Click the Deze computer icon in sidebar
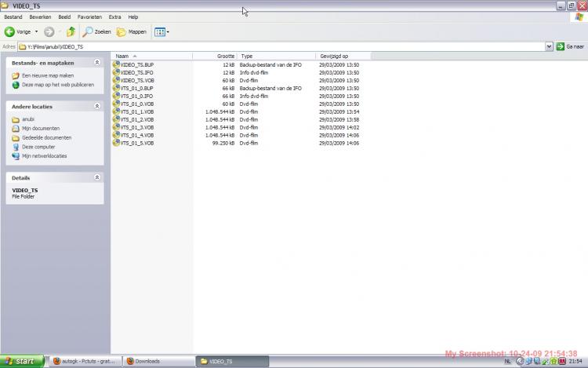Screen dimensions: 588x368 [x=16, y=147]
